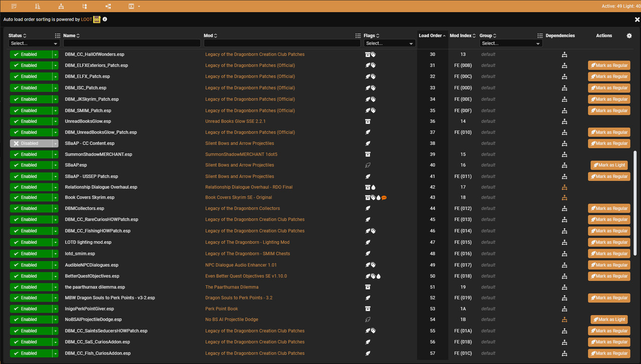
Task: Toggle Enabled status for DBMCollectors.esp
Action: pyautogui.click(x=31, y=208)
